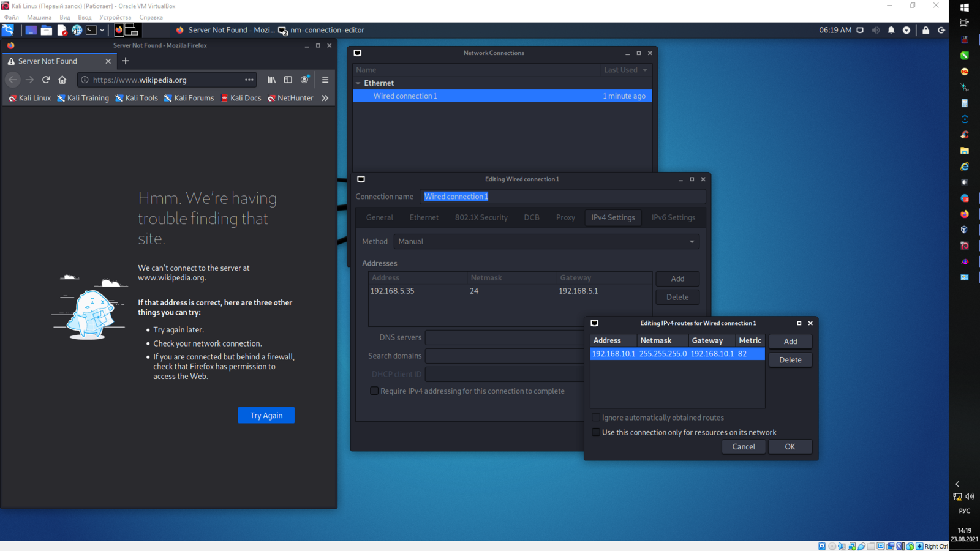This screenshot has width=980, height=551.
Task: Open Kali Training bookmark
Action: (83, 98)
